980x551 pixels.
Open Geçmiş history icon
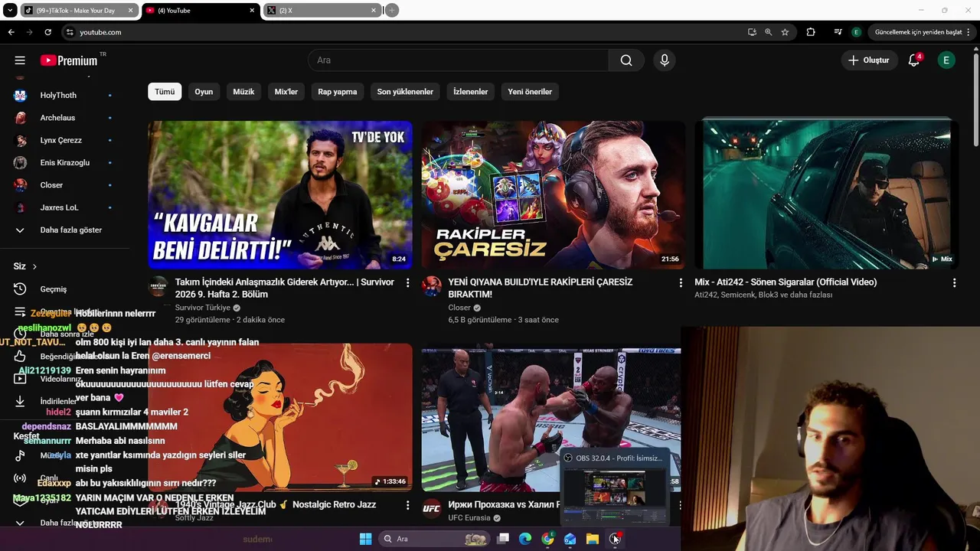pos(20,289)
